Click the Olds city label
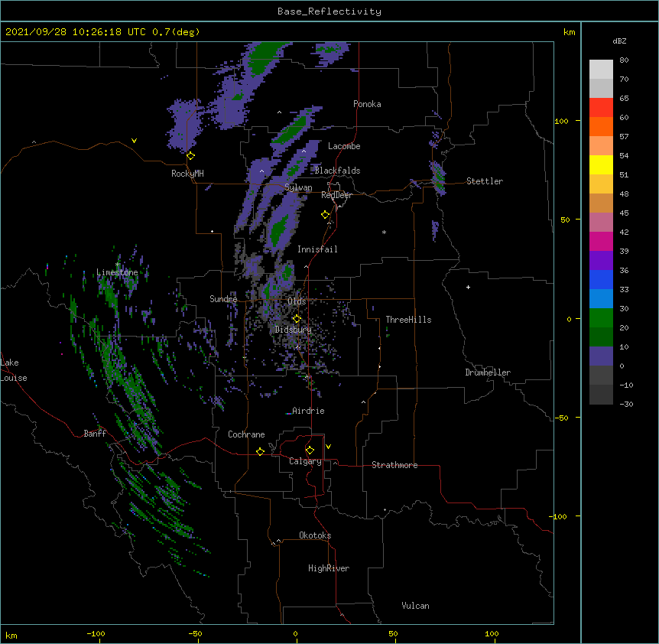 tap(297, 301)
